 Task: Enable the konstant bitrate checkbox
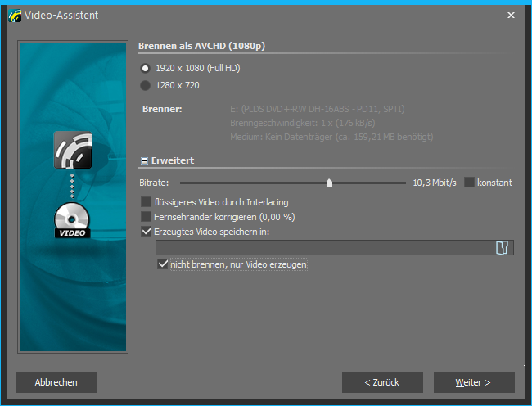[x=469, y=183]
